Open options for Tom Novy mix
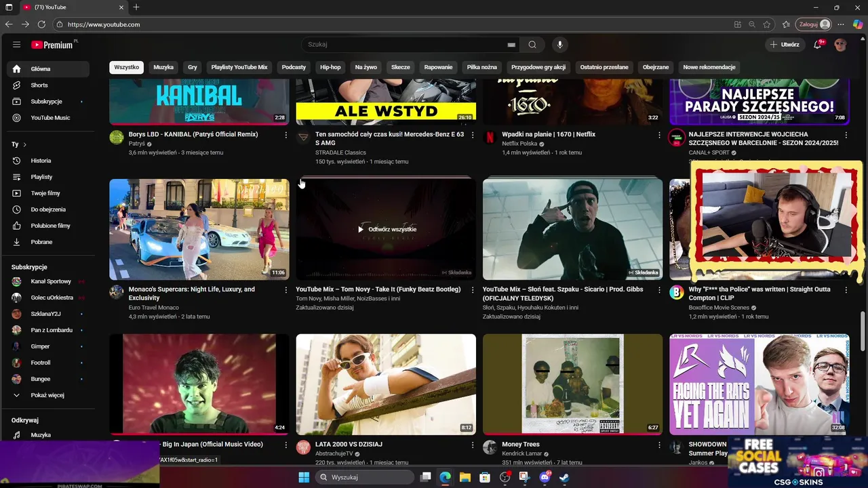The image size is (868, 488). pyautogui.click(x=473, y=290)
